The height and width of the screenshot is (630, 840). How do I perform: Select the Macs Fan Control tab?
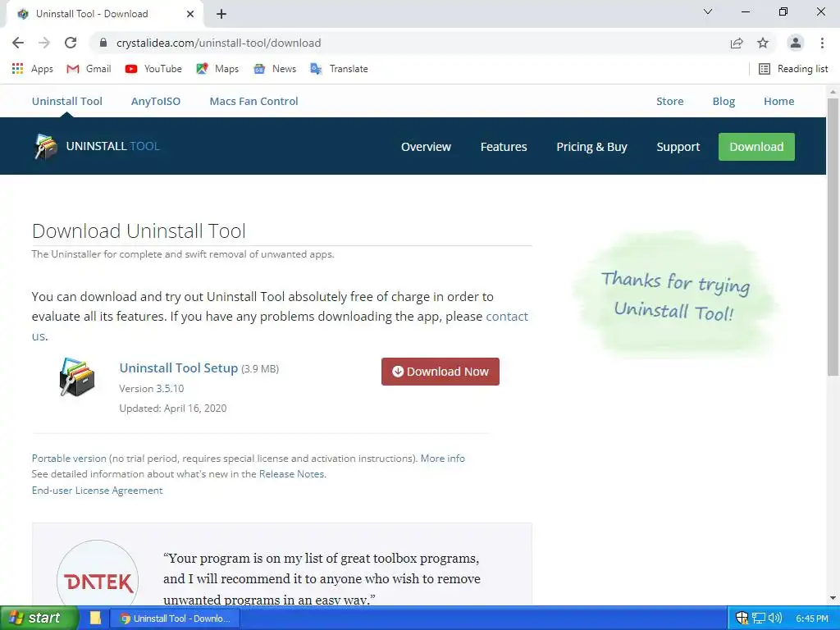click(x=254, y=101)
